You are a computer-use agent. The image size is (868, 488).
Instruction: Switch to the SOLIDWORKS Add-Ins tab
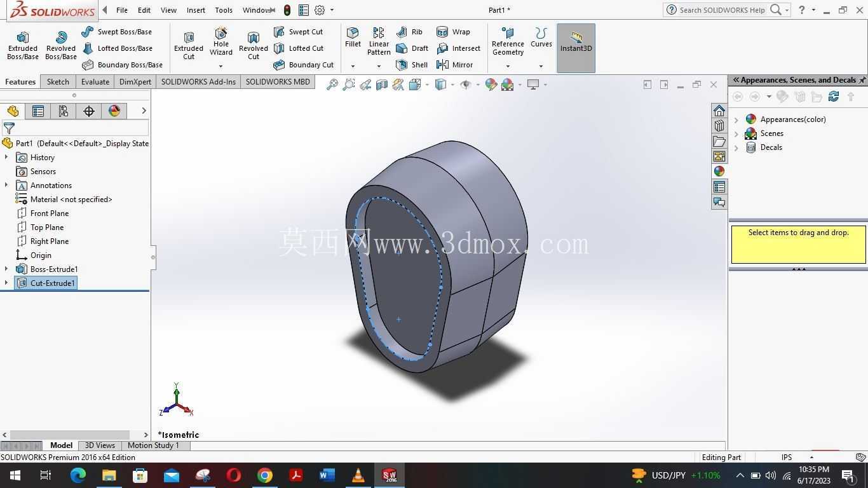tap(198, 82)
